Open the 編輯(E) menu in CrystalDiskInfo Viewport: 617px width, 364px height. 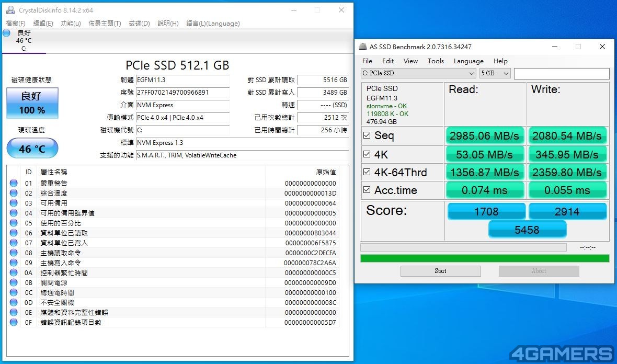click(43, 23)
